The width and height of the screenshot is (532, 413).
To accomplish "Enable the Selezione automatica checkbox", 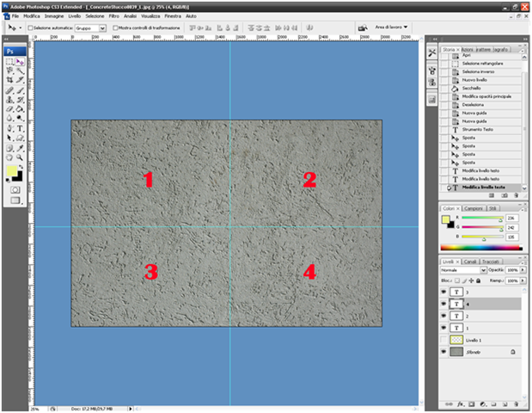I will 31,28.
